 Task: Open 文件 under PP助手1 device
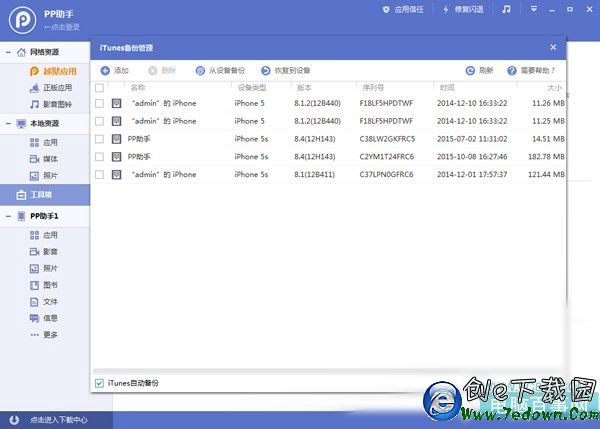click(x=44, y=302)
